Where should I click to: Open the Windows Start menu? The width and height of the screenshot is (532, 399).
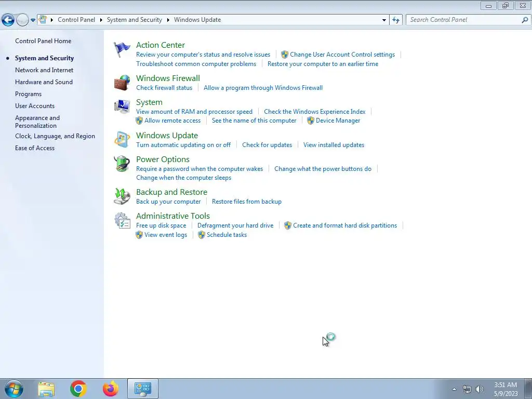(x=14, y=389)
